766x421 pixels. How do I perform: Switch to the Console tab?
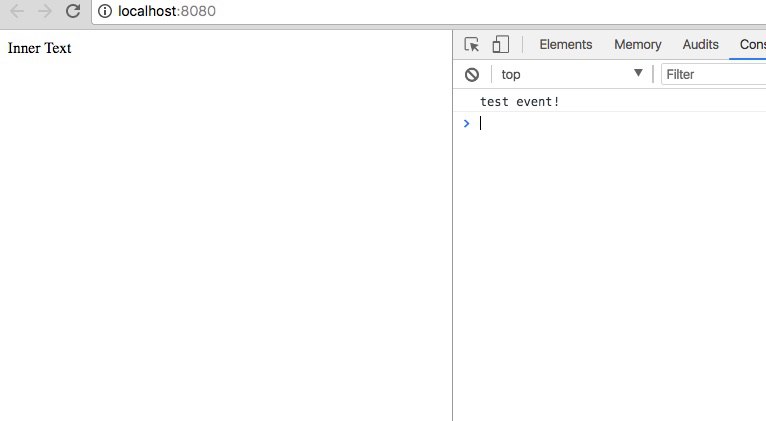751,44
